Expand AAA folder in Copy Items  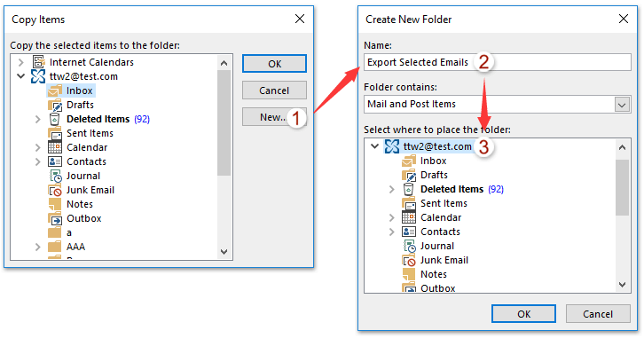(38, 247)
